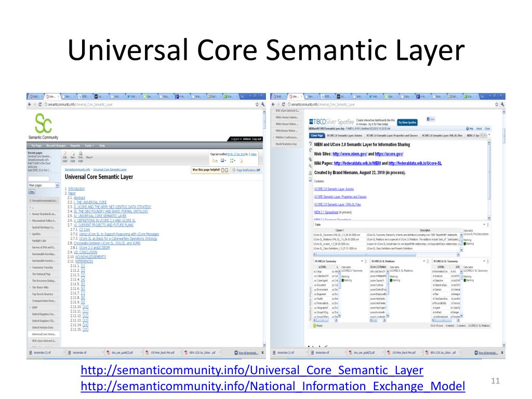Screen dimensions: 532x399
Task: Open the Introduction link in the contents
Action: [x=76, y=189]
